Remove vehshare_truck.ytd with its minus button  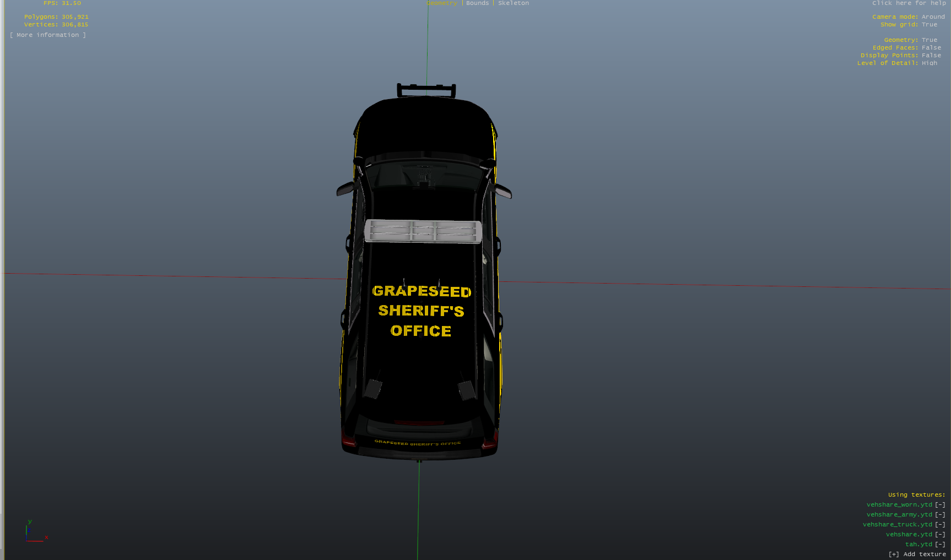pyautogui.click(x=940, y=524)
